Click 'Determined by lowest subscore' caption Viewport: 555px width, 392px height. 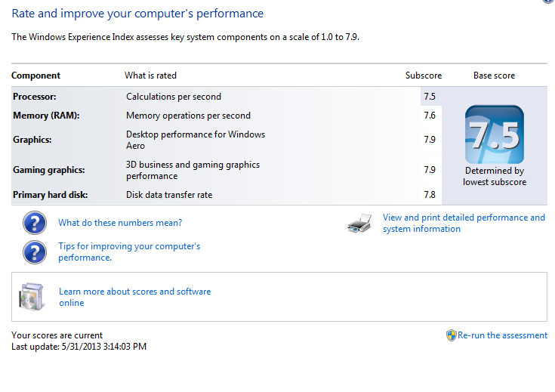(x=495, y=176)
